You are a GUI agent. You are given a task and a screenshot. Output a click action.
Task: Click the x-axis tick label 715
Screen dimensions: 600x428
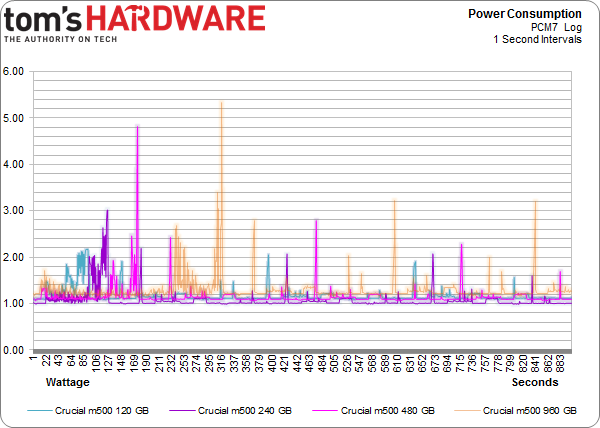tap(460, 363)
